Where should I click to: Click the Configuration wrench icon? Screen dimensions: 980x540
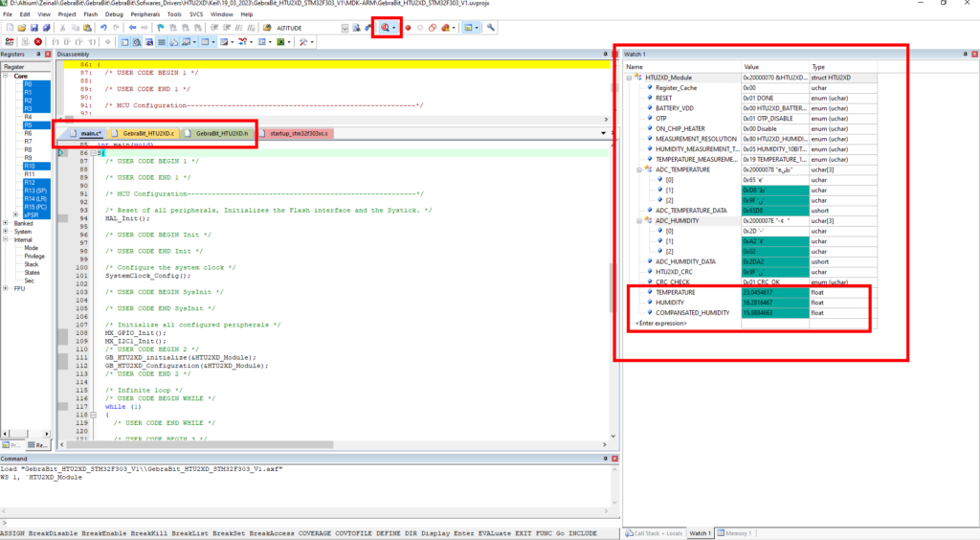tap(491, 28)
